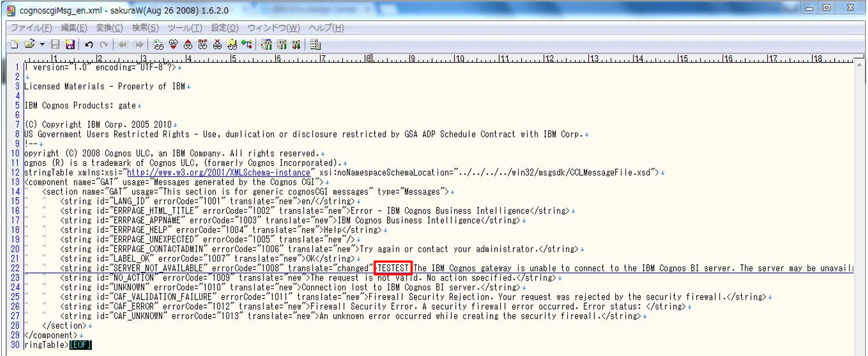Click the NO_ACTION string line

coord(308,278)
